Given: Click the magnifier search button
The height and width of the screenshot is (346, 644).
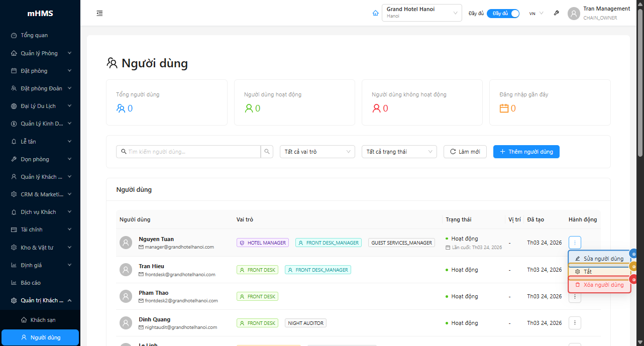Looking at the screenshot, I should click(x=268, y=152).
